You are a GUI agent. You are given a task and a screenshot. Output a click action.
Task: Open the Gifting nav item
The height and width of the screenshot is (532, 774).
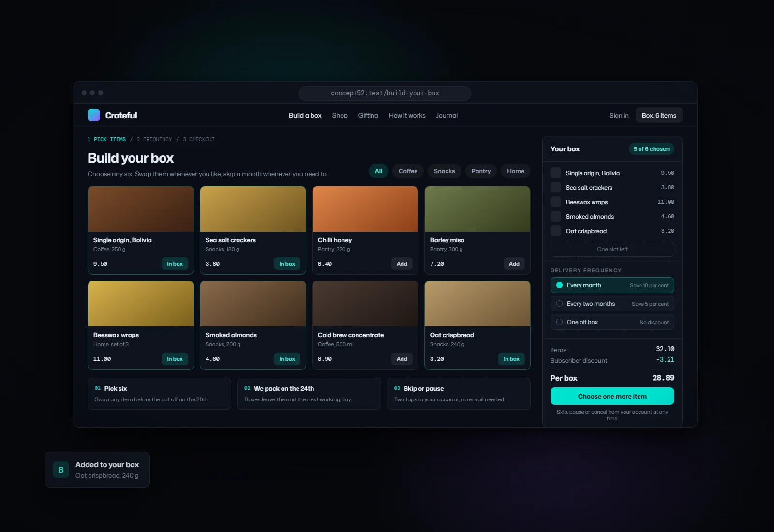[x=368, y=116]
